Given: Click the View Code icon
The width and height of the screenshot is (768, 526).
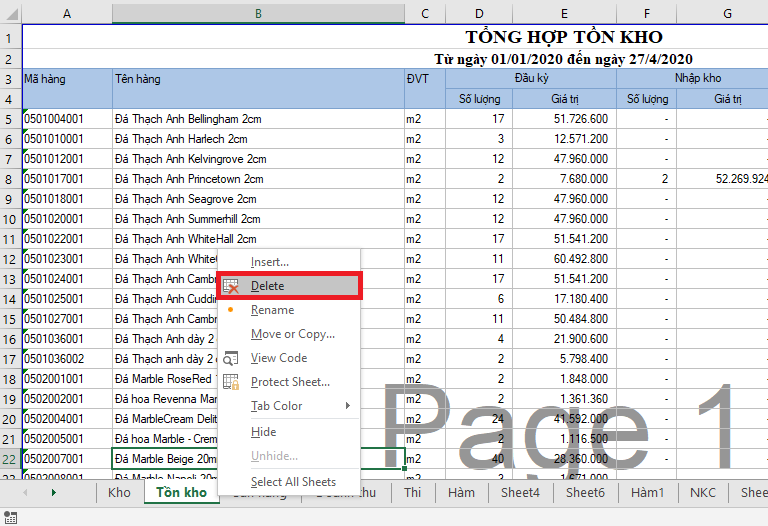Looking at the screenshot, I should click(x=231, y=358).
